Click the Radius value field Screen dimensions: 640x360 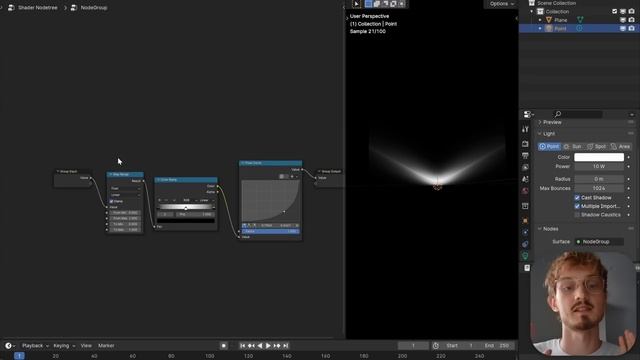[x=599, y=179]
